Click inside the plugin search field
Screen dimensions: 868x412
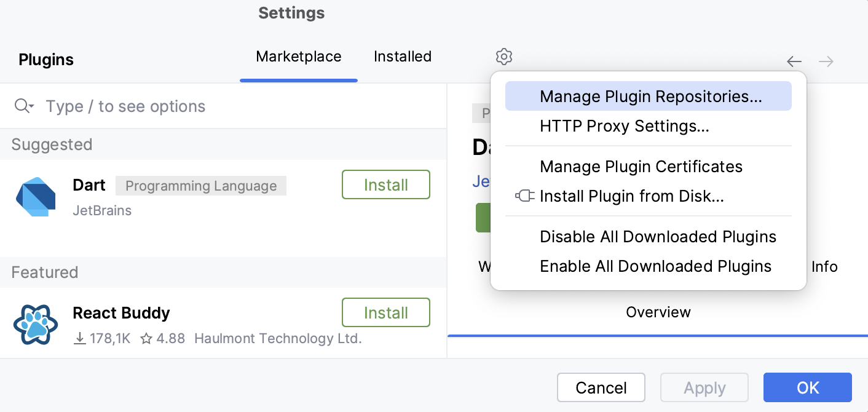(184, 106)
